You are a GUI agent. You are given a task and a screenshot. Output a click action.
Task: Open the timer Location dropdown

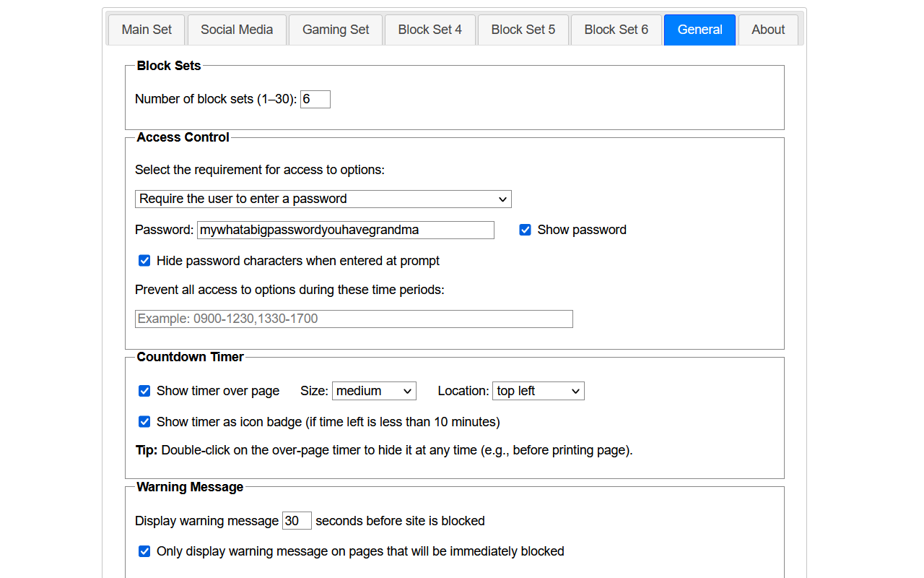[538, 391]
